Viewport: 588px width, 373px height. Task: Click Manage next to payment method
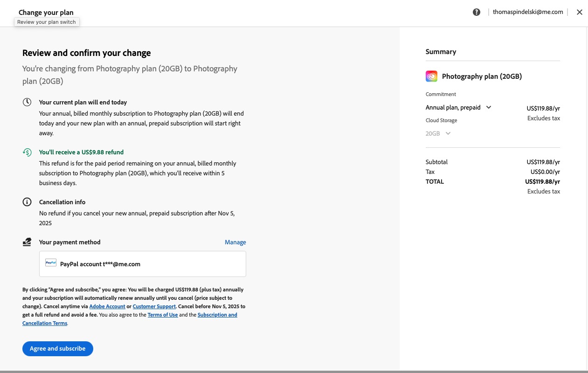coord(235,242)
